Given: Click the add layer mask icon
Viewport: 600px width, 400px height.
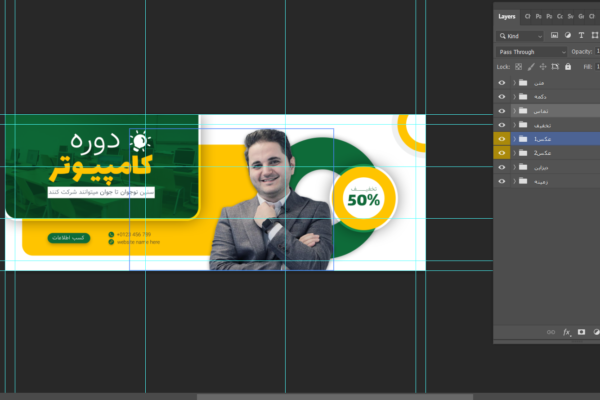Looking at the screenshot, I should pos(581,331).
